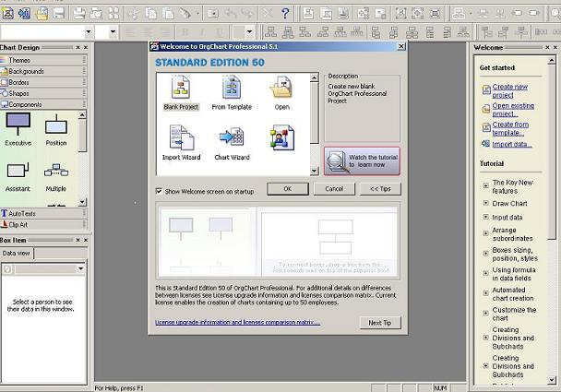Open the AutoTexts section

click(43, 214)
